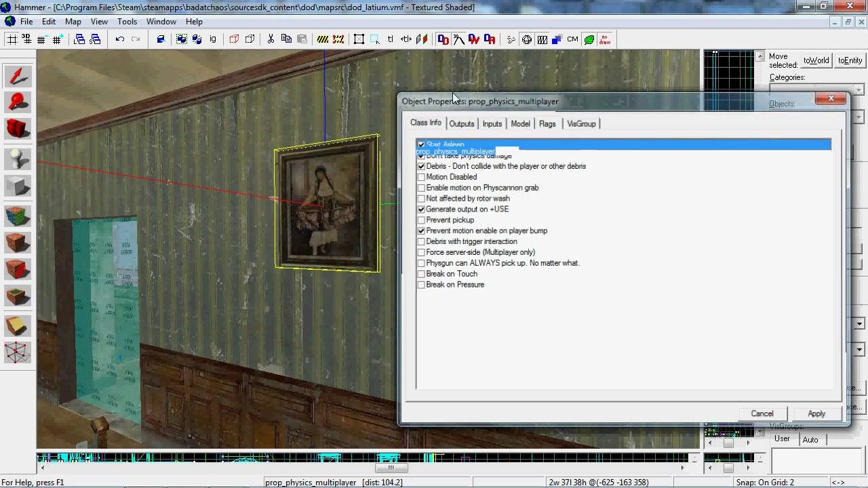Click the 'no draw' toolbar icon
The width and height of the screenshot is (868, 488).
point(605,39)
